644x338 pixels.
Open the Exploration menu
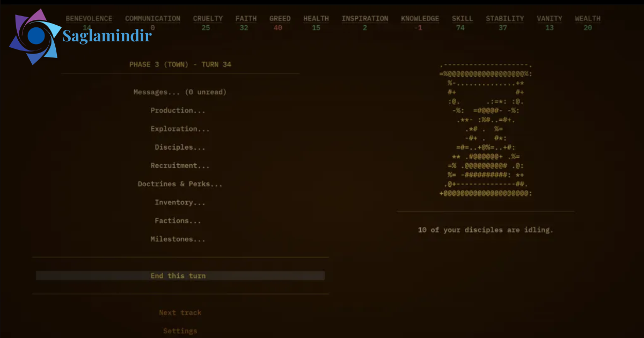pos(180,129)
